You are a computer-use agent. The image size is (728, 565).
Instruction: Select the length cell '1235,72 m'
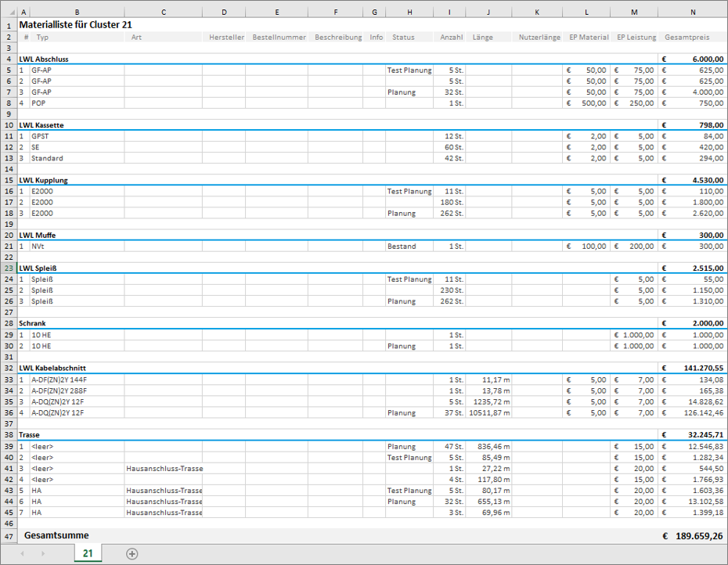[488, 401]
